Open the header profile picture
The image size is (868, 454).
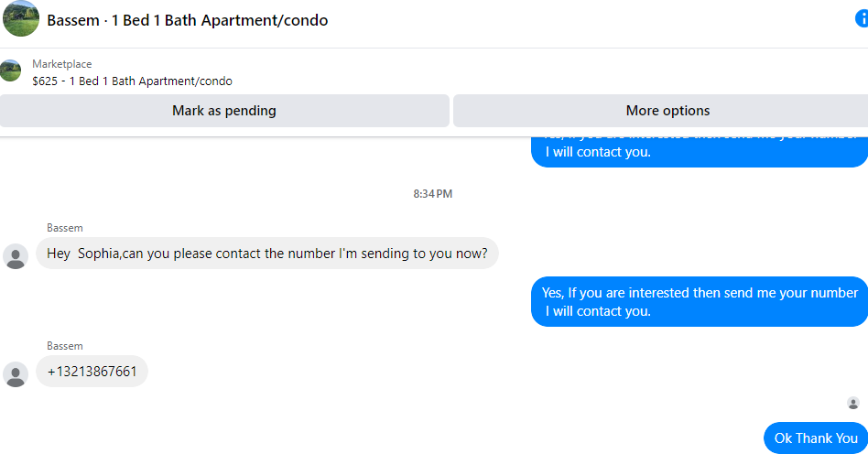coord(21,19)
